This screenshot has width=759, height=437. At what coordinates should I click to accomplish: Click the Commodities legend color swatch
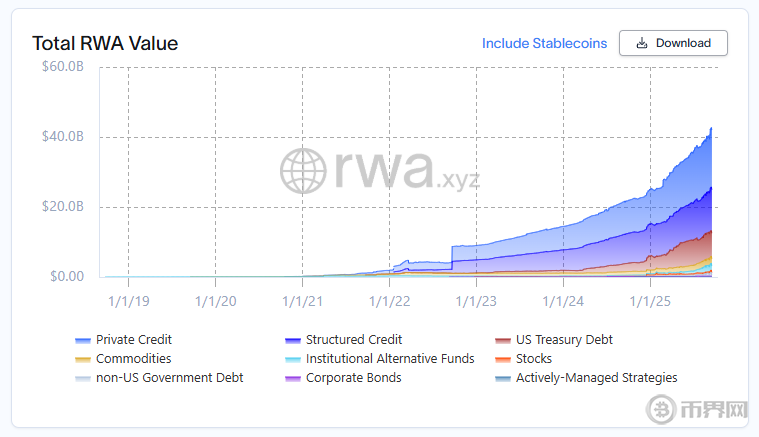pos(83,359)
